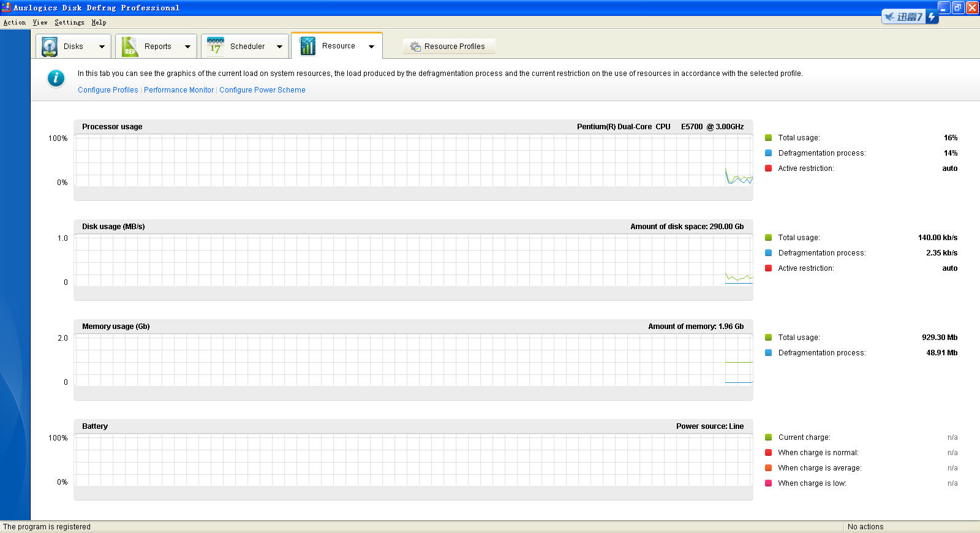Click the '14%' defragmentation value

click(x=951, y=153)
